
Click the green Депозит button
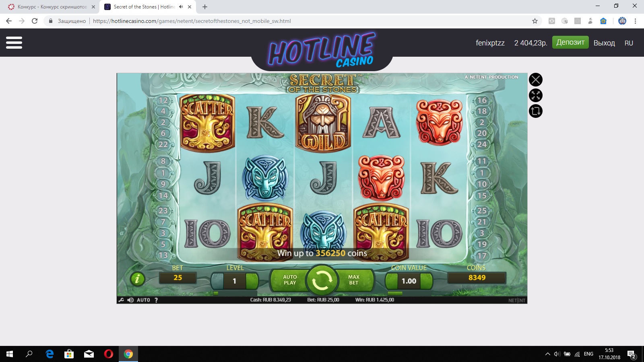click(x=570, y=42)
